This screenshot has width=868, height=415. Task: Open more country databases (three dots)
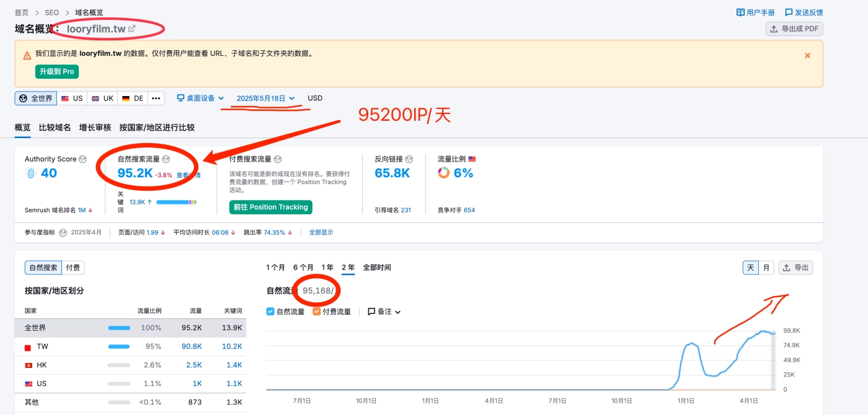click(156, 98)
